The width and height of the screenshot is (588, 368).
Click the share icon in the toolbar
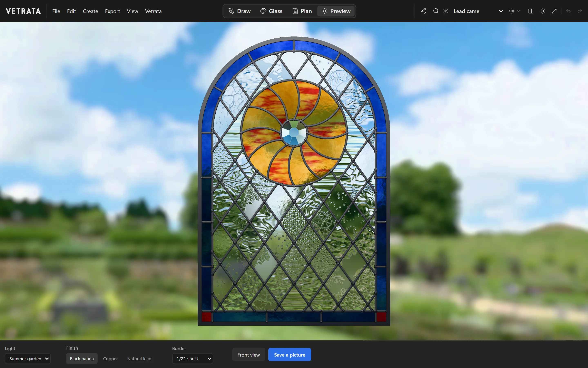423,11
